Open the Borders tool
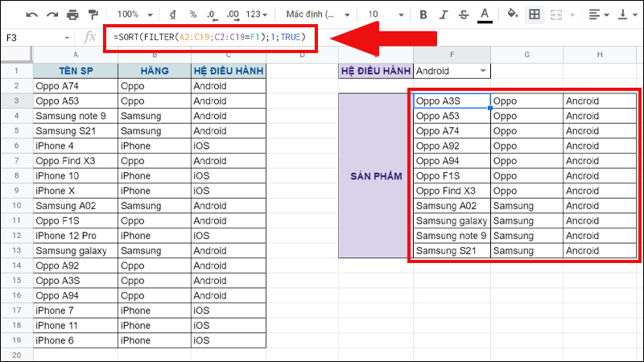Screen dimensions: 644x362 click(535, 14)
